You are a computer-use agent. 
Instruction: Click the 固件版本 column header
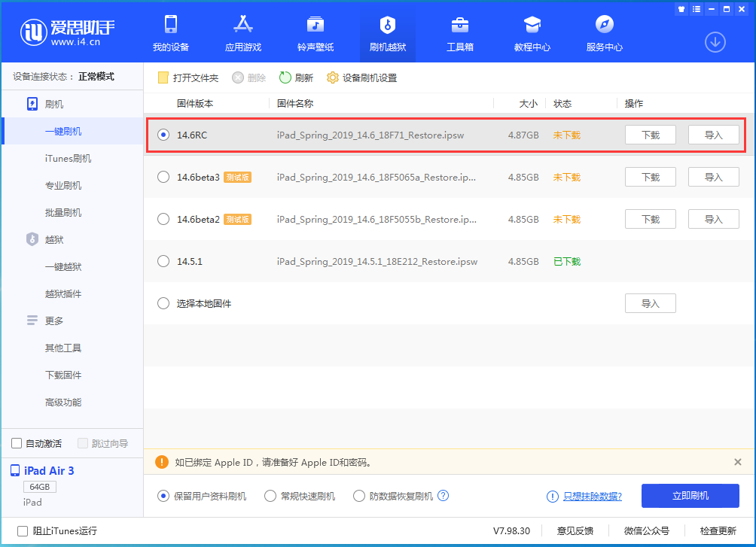click(195, 103)
